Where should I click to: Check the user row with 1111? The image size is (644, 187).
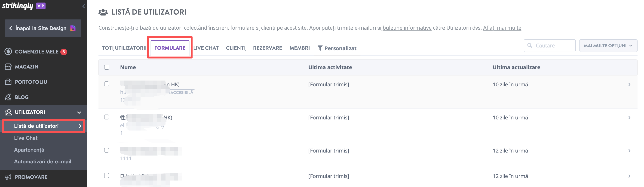point(107,150)
